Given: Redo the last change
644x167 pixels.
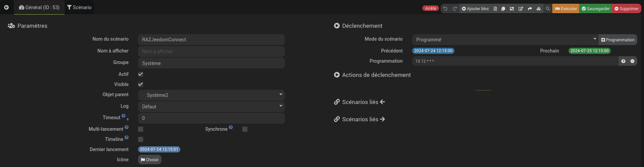Looking at the screenshot, I should (x=455, y=8).
